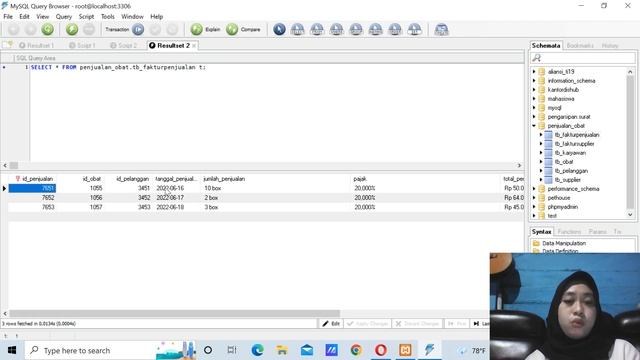Expand the tb_supplier table node
This screenshot has height=360, width=640.
click(x=541, y=180)
